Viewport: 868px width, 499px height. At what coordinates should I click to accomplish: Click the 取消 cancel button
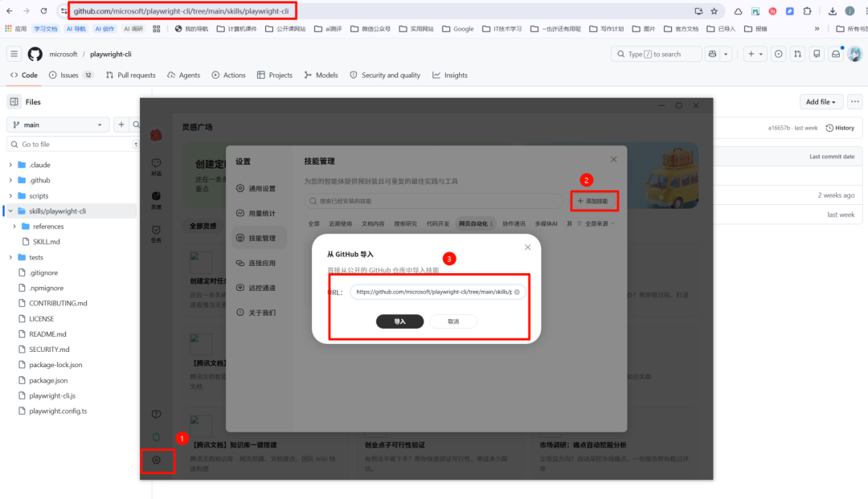453,321
